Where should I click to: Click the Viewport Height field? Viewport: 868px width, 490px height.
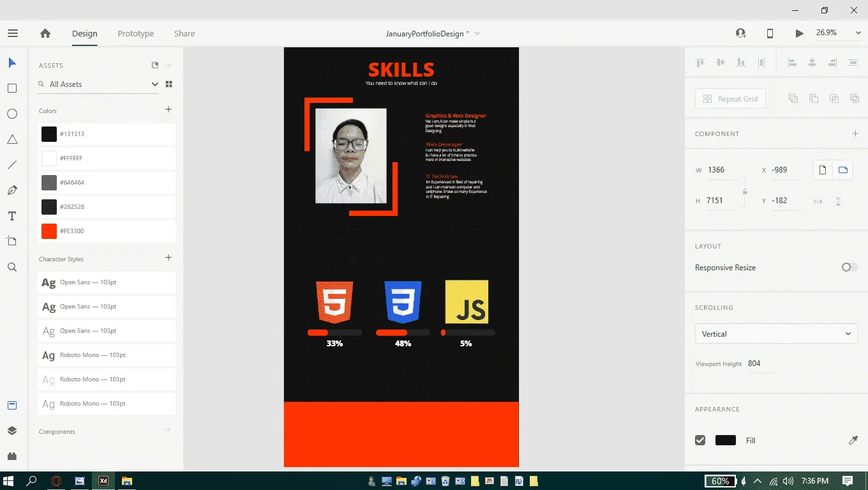click(x=761, y=364)
